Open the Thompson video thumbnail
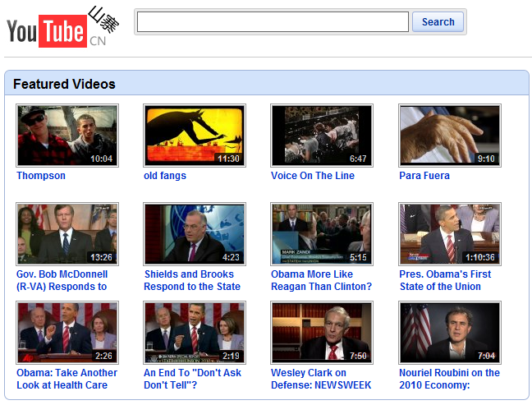This screenshot has width=532, height=405. point(67,135)
